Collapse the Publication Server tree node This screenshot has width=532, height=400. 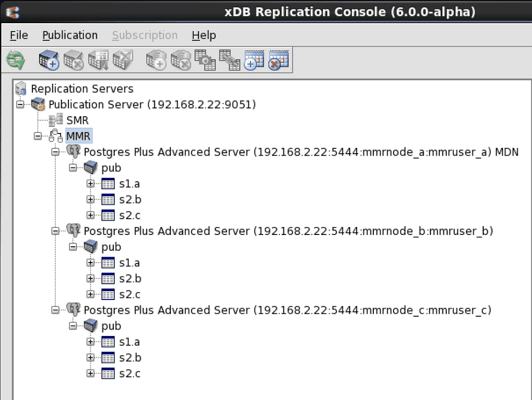pyautogui.click(x=20, y=104)
